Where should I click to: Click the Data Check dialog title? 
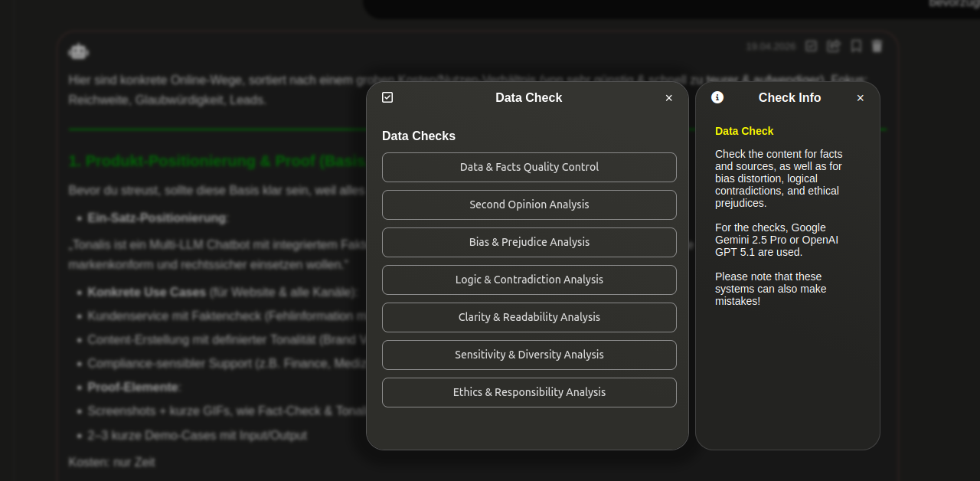click(x=529, y=97)
